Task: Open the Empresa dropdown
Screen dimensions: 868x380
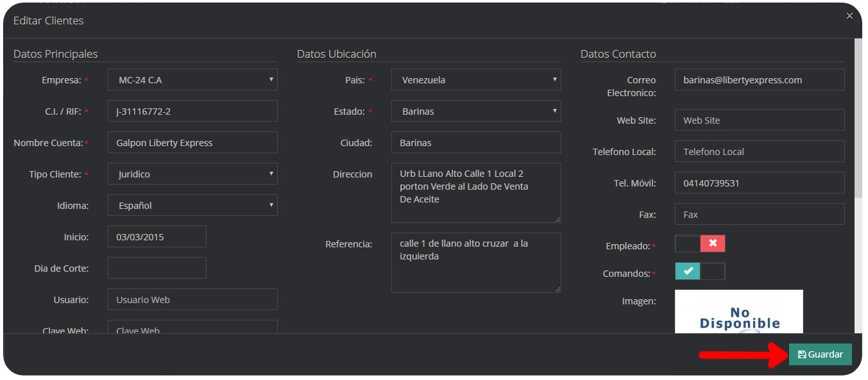Action: (x=192, y=79)
